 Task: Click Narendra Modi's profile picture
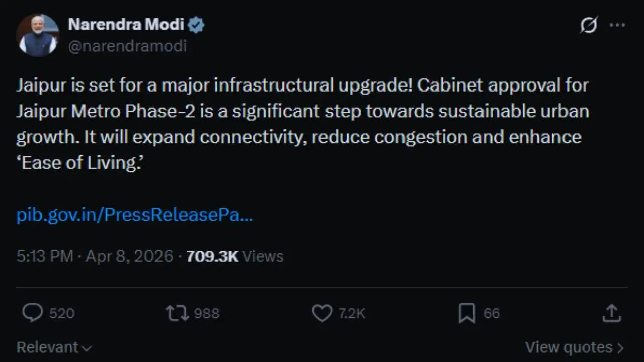click(38, 35)
